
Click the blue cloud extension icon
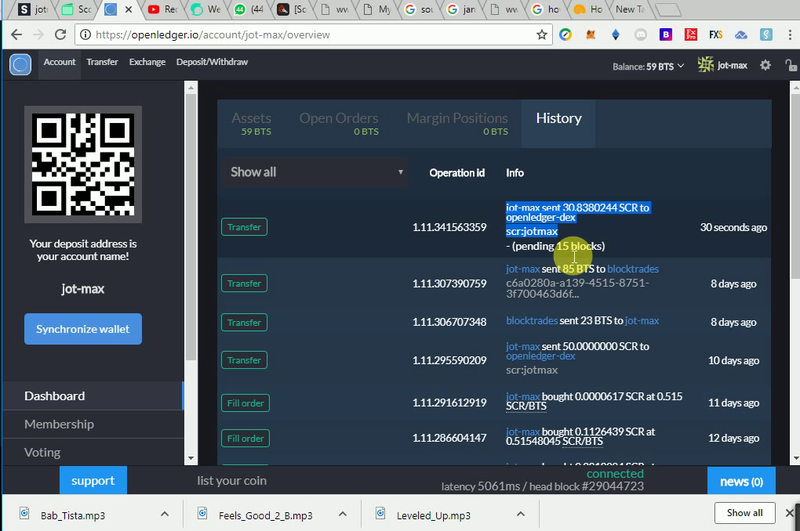(741, 35)
